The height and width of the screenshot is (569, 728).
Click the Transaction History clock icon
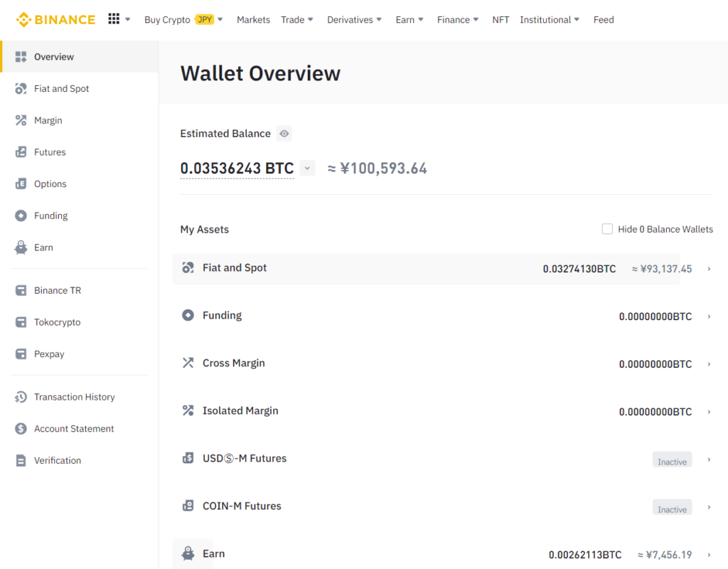[x=21, y=397]
